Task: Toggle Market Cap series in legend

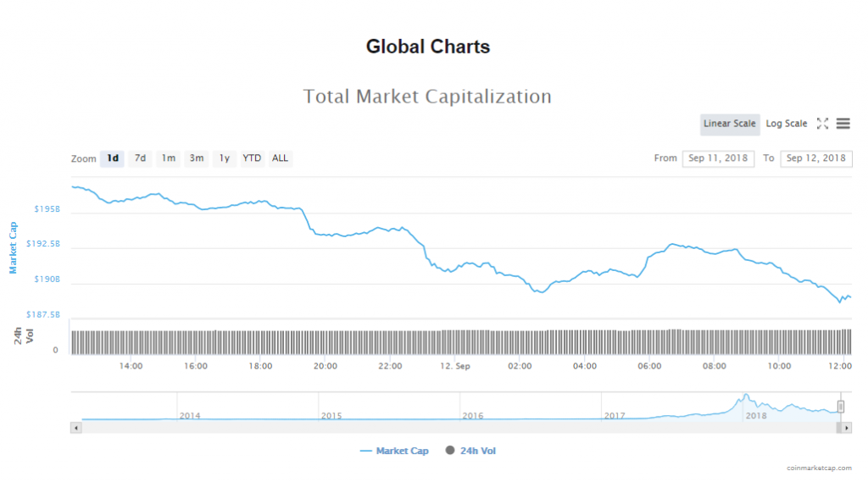Action: [394, 452]
